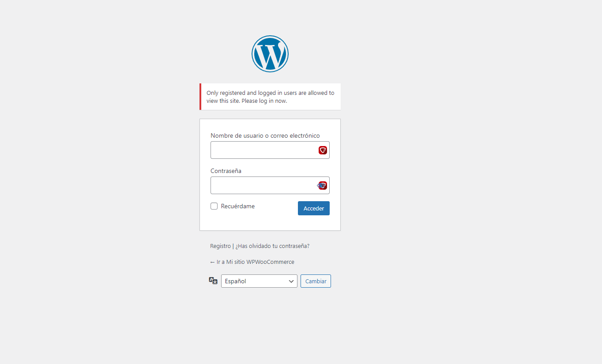
Task: Follow ¿Has olvidado tu contraseña? link
Action: (272, 246)
